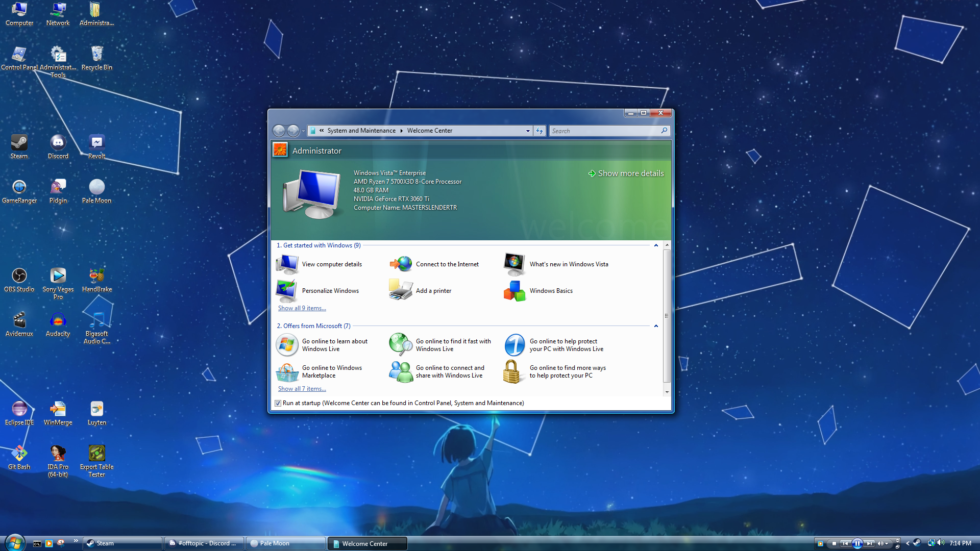Select the Sony Vegas Pro desktop icon
Image resolution: width=980 pixels, height=551 pixels.
[x=58, y=284]
